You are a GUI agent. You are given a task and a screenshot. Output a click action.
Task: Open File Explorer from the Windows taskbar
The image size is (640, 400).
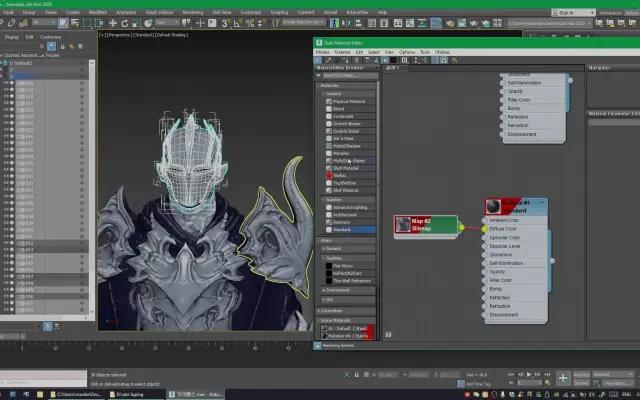40,394
